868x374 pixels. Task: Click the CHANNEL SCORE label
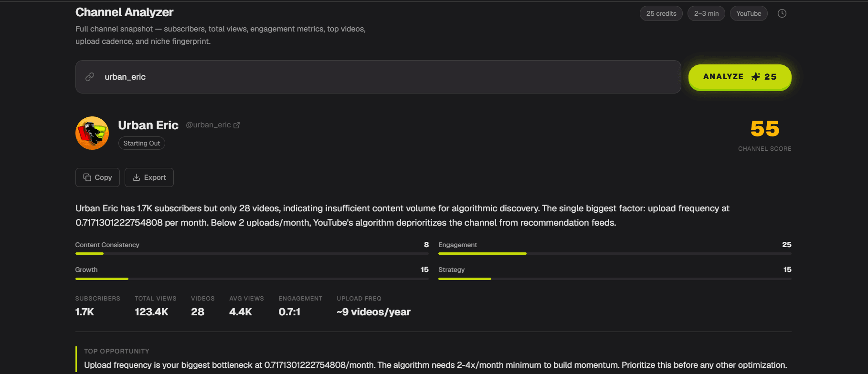click(765, 149)
